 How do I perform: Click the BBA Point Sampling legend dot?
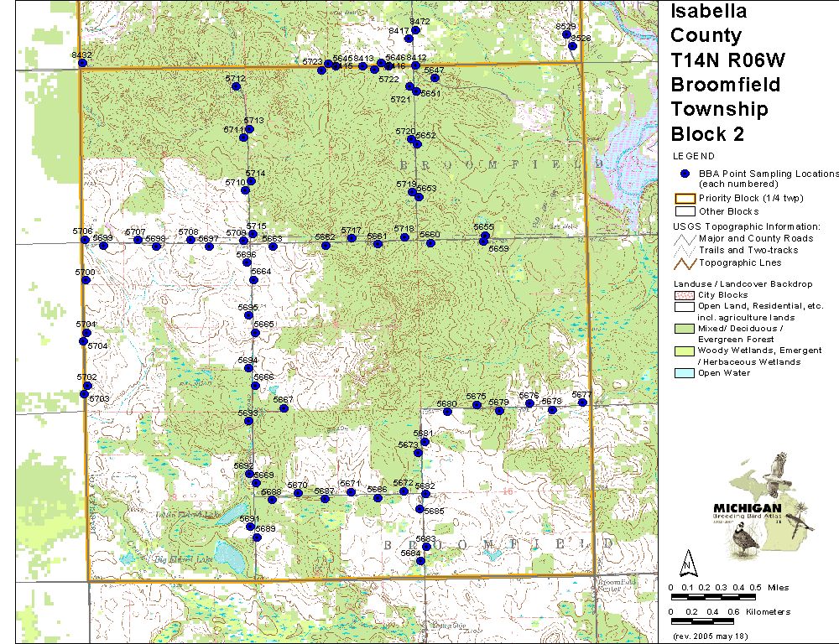tap(685, 174)
